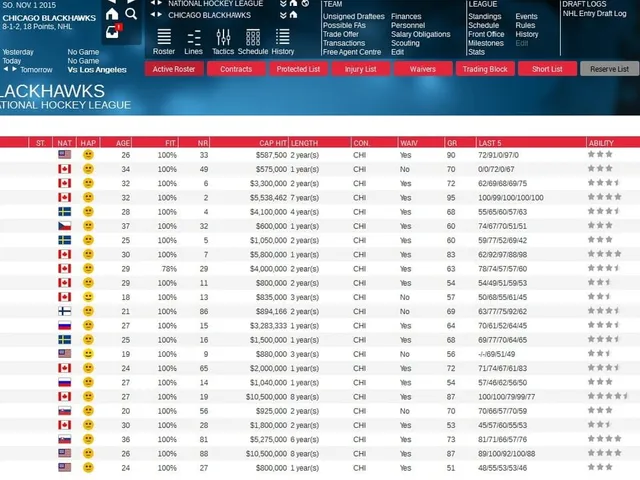Open the Trading Block tab
640x480 pixels.
(x=485, y=69)
